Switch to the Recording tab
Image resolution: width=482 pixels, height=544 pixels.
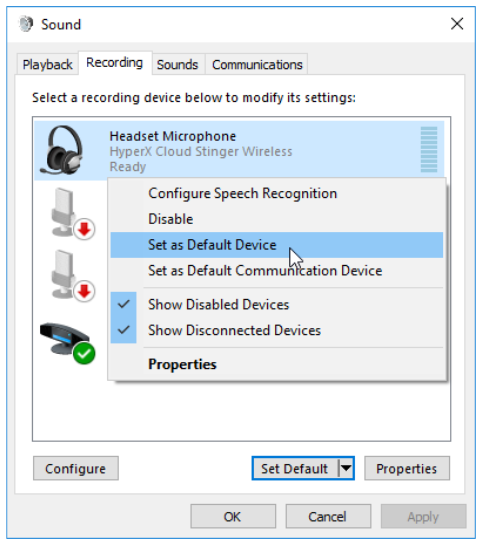(115, 63)
